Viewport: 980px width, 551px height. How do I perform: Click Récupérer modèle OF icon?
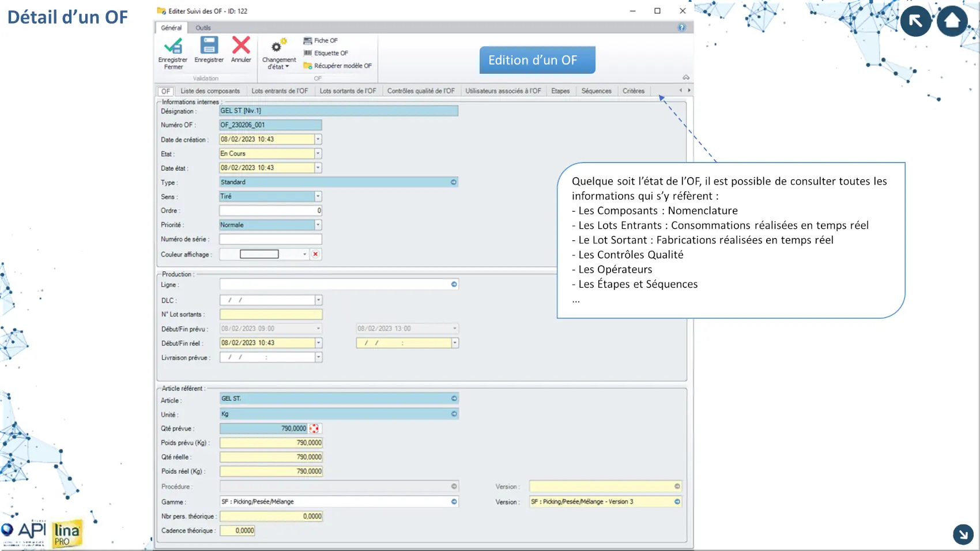coord(308,66)
